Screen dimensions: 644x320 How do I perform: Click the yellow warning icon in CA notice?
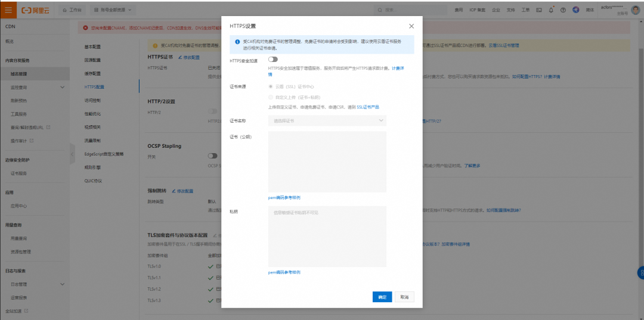coord(155,46)
